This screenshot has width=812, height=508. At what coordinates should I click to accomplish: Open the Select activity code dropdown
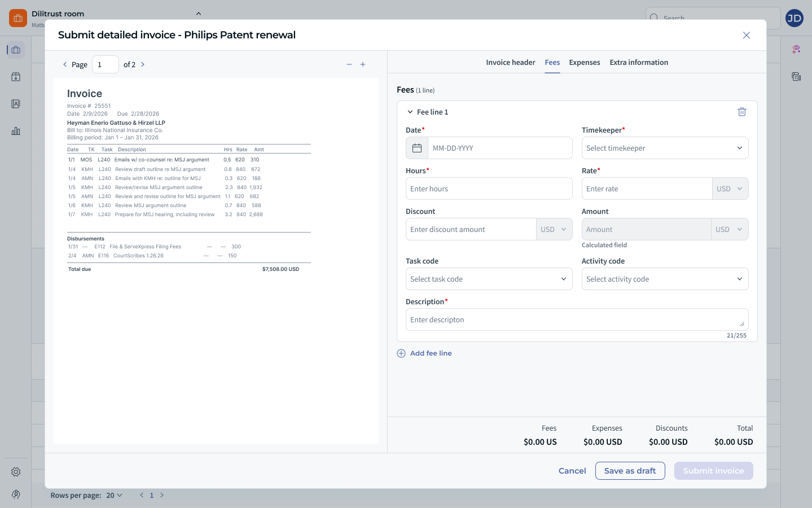(665, 279)
